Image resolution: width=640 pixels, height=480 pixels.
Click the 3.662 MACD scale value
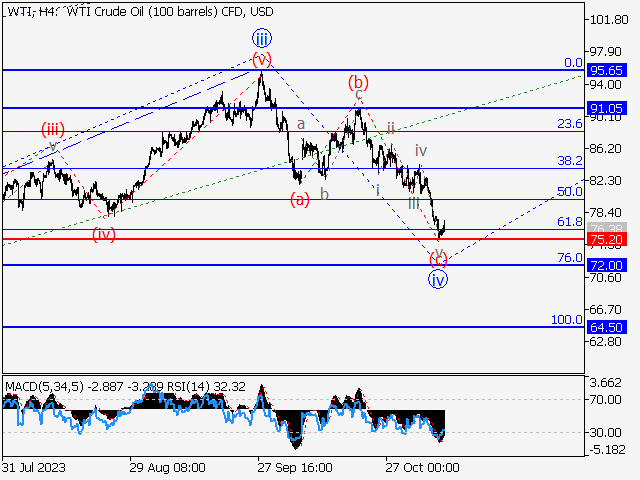click(605, 383)
